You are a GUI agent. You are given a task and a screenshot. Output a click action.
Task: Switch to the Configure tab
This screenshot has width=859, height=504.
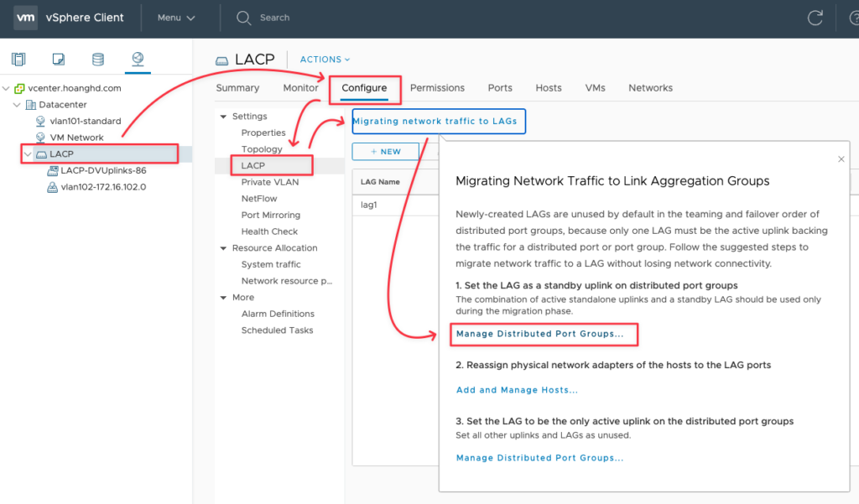(364, 88)
